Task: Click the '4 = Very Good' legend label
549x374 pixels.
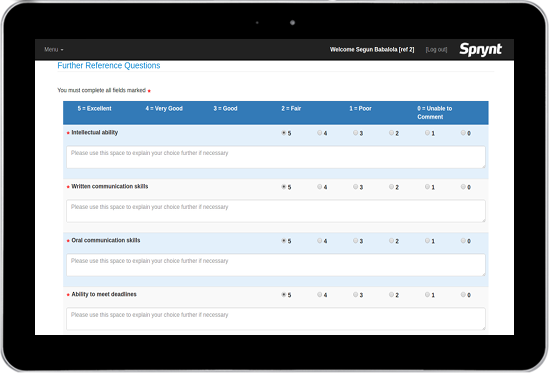Action: 164,109
